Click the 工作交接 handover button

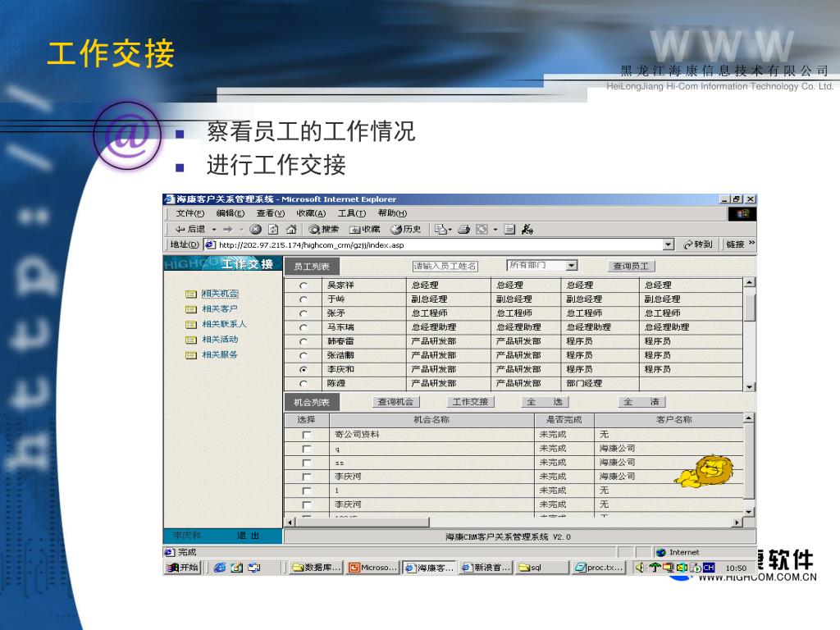coord(470,402)
